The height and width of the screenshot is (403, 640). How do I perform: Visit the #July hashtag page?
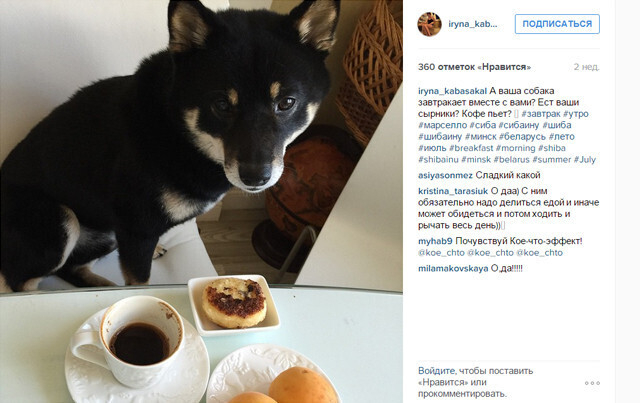tap(585, 160)
